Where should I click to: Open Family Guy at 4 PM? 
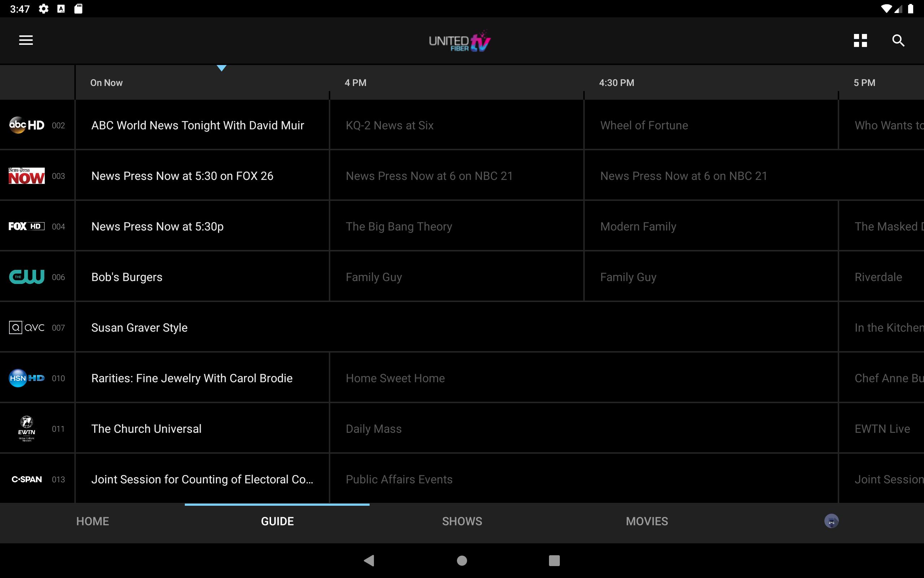pyautogui.click(x=457, y=277)
